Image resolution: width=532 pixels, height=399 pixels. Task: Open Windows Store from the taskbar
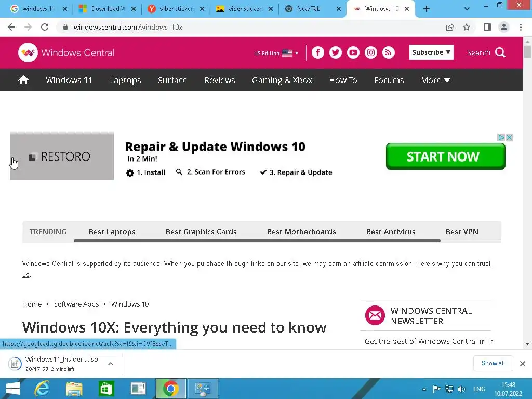(x=106, y=389)
